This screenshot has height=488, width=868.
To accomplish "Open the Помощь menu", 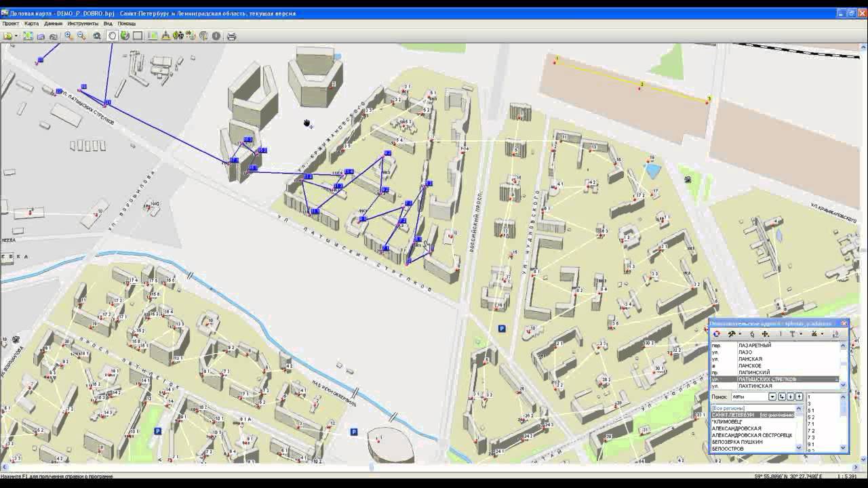I will pyautogui.click(x=127, y=23).
